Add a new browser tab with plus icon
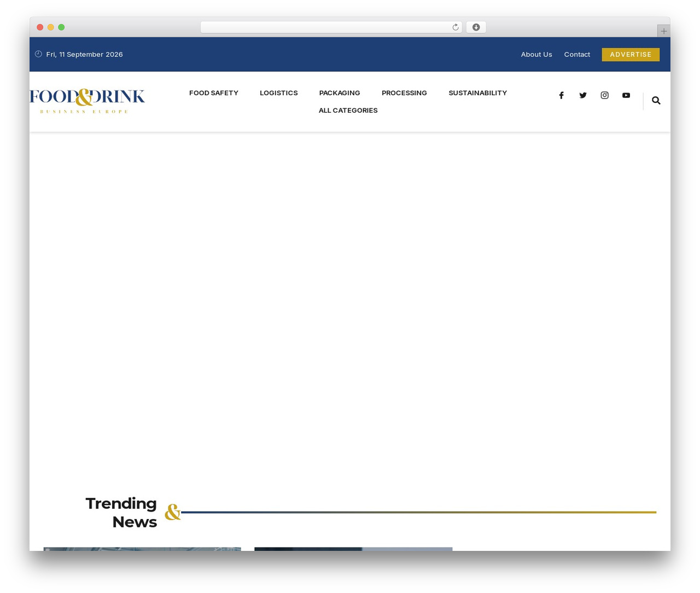This screenshot has width=700, height=593. pos(663,31)
